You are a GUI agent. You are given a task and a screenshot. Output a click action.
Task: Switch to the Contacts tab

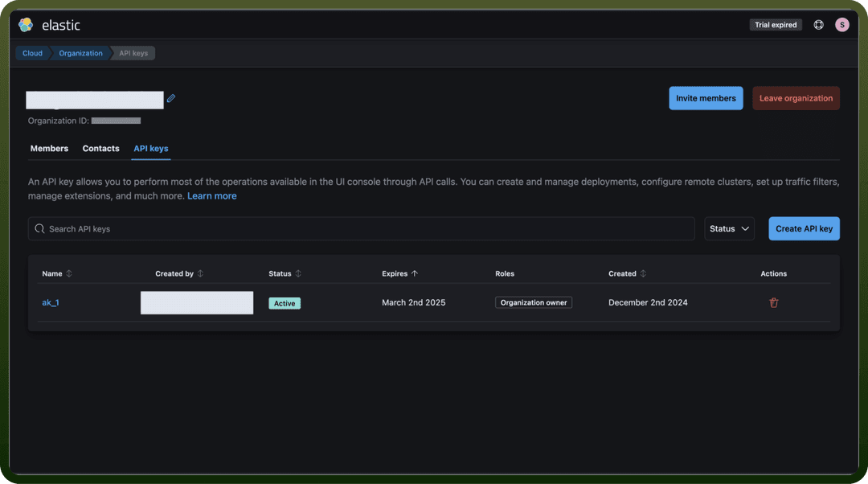pyautogui.click(x=100, y=149)
